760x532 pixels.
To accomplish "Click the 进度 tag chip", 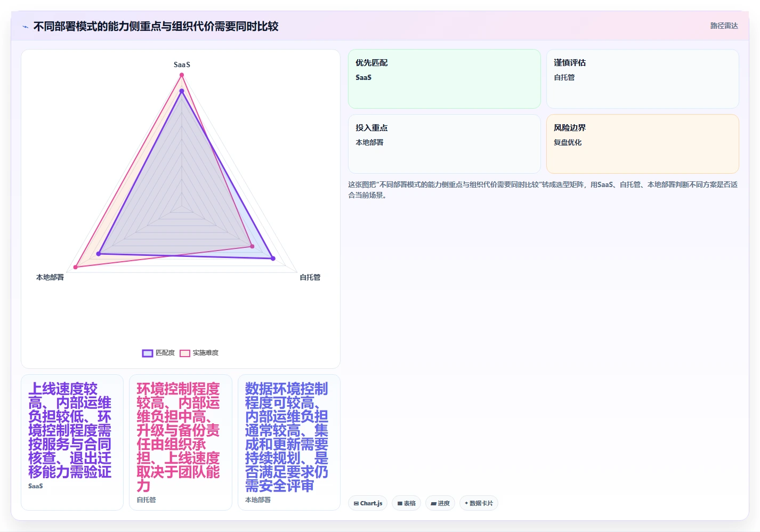I will [x=440, y=503].
